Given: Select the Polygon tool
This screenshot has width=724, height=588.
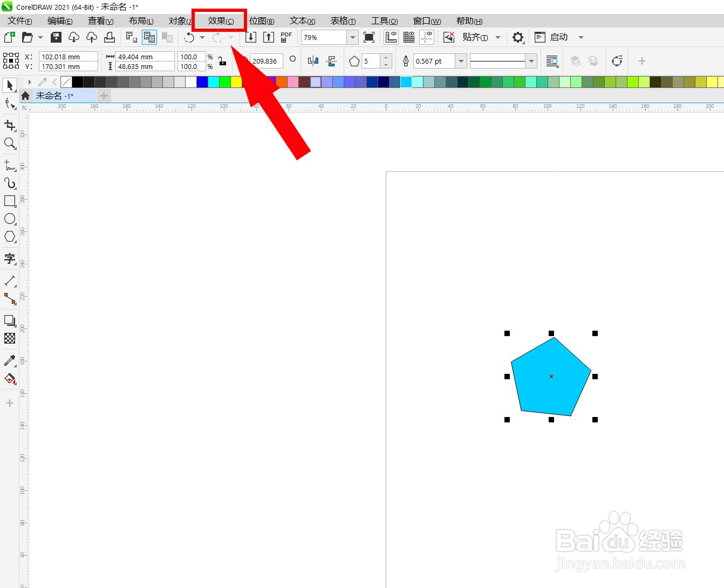Looking at the screenshot, I should [x=10, y=237].
